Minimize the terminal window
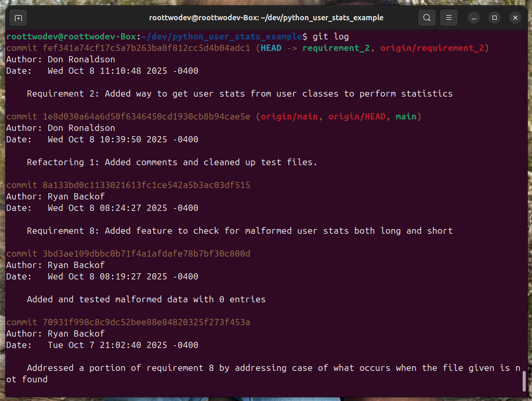This screenshot has height=401, width=532. pos(473,17)
